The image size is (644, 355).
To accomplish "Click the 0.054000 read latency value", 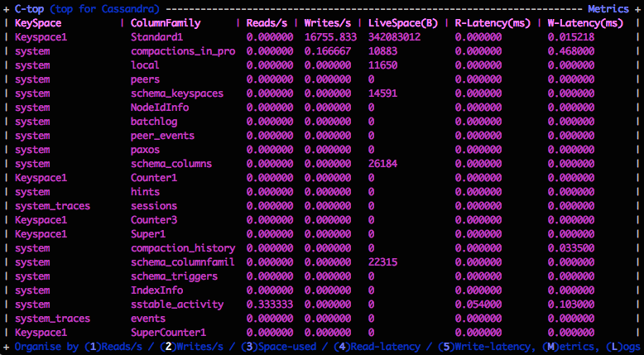I will 478,305.
